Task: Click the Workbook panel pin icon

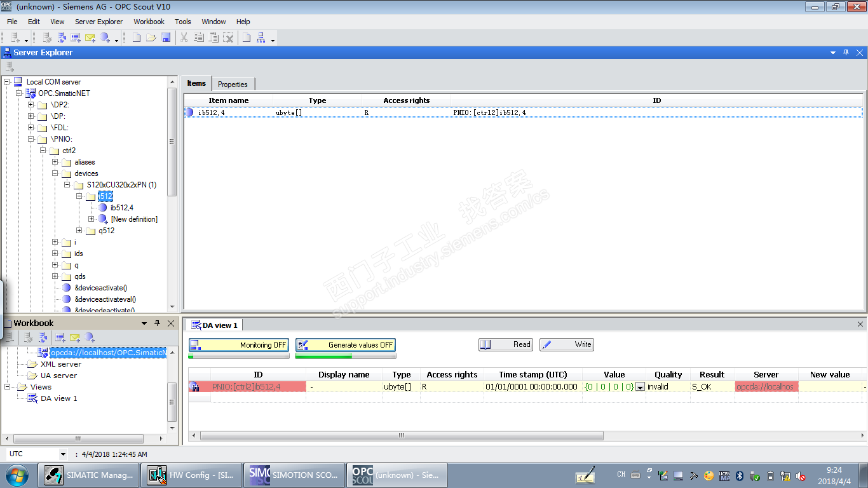Action: [158, 323]
